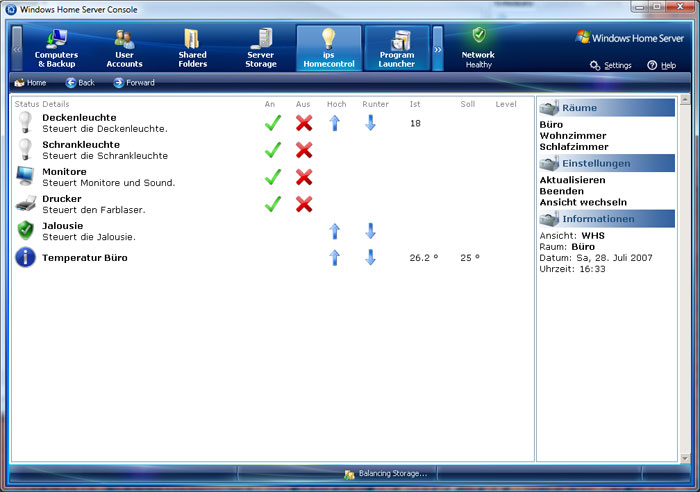Click Ansicht wechseln to change view
Image resolution: width=700 pixels, height=492 pixels.
point(583,202)
